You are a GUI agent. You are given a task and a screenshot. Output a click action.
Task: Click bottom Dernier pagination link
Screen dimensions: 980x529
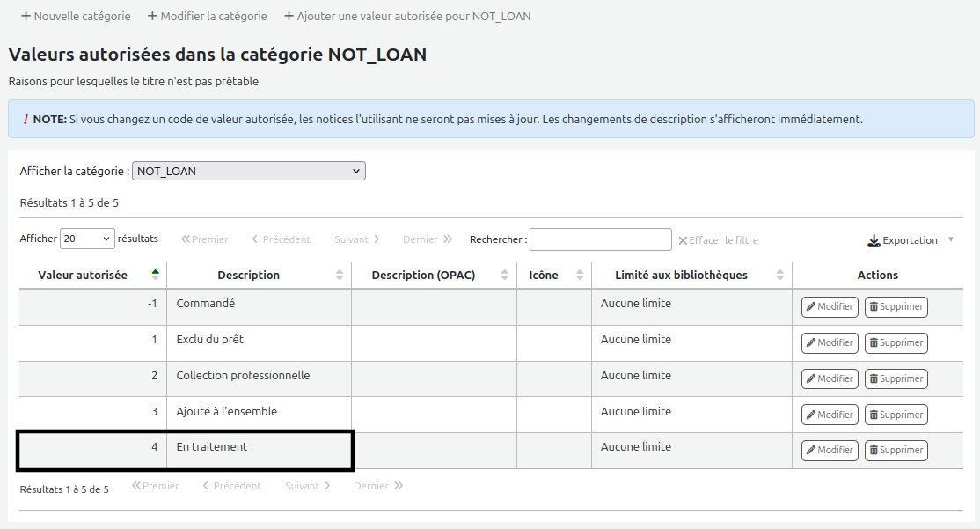tap(378, 486)
